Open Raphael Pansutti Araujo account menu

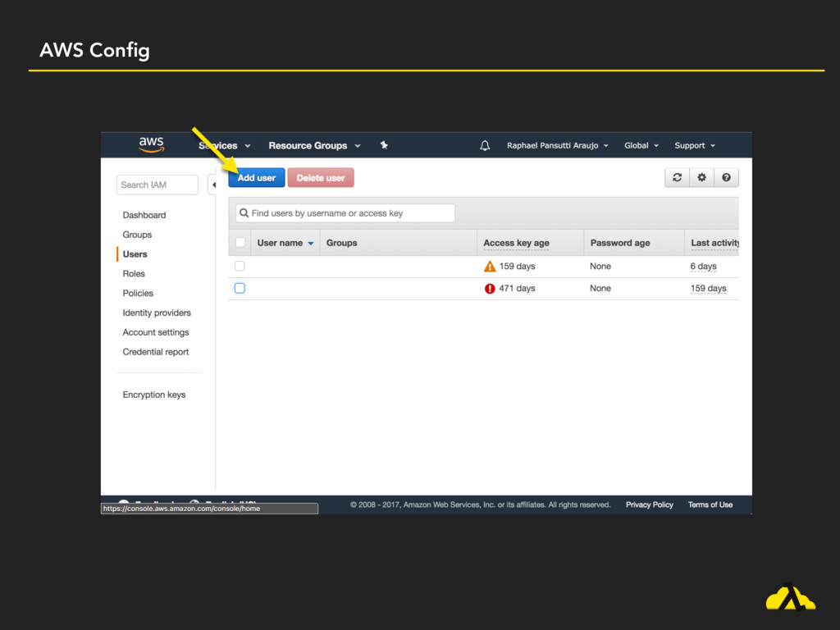tap(558, 146)
